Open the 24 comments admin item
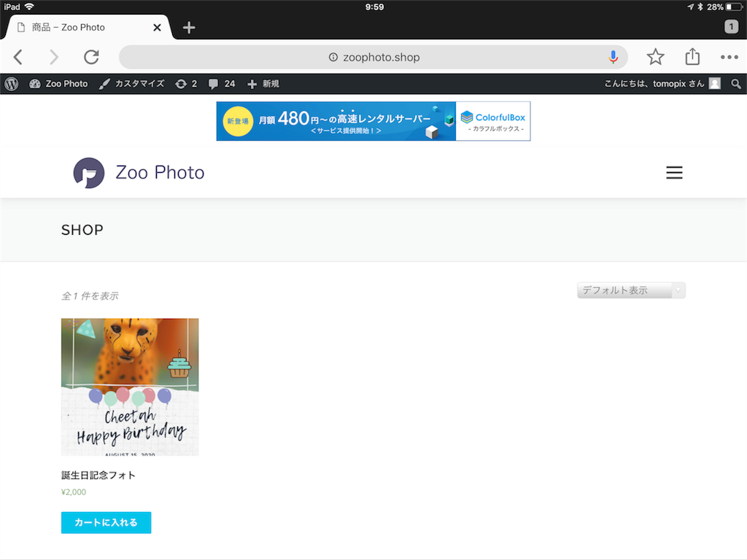Image resolution: width=747 pixels, height=560 pixels. (x=222, y=84)
